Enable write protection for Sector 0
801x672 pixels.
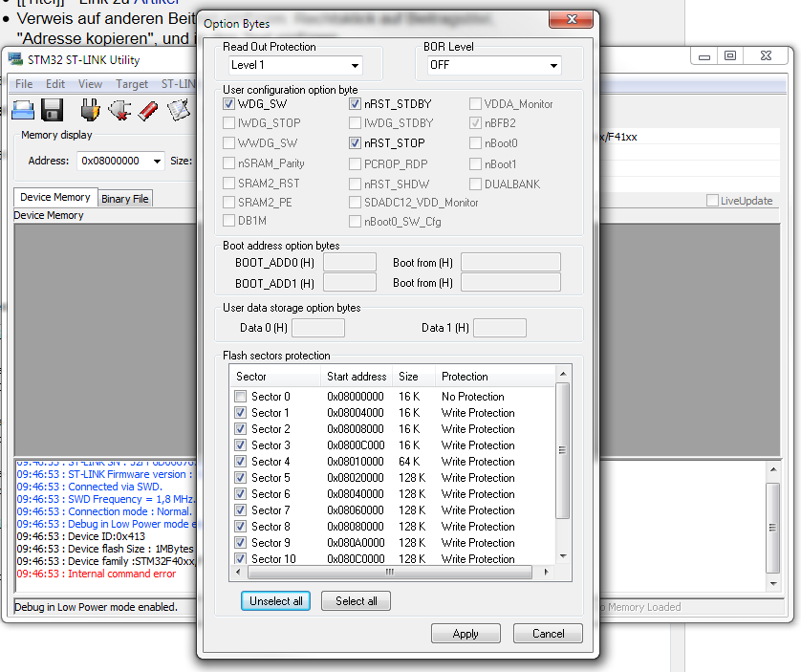click(241, 397)
